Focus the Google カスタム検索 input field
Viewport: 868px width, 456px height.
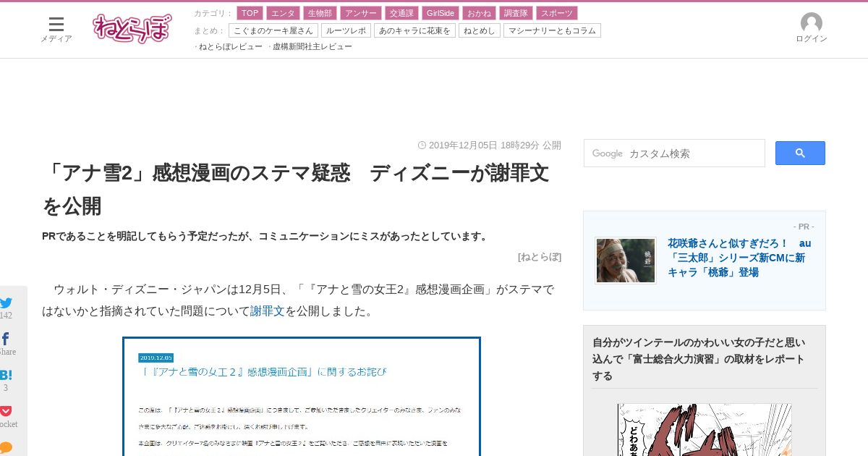[674, 153]
